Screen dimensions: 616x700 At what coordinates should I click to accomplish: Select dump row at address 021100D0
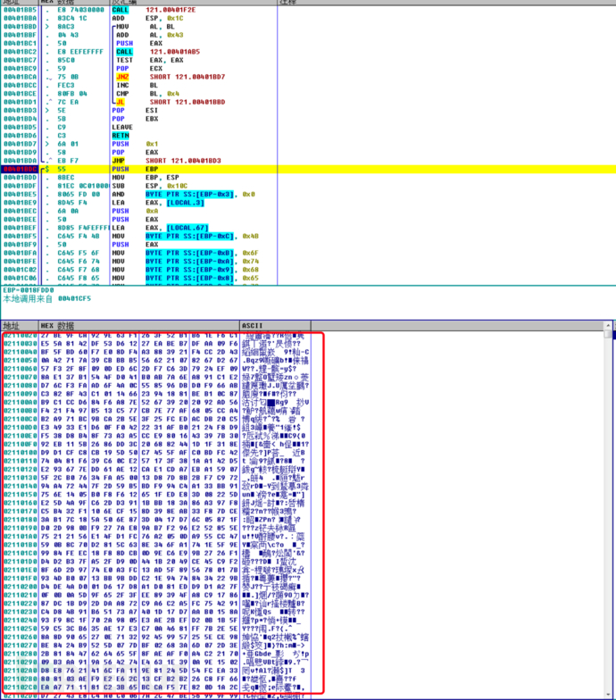pos(157,428)
